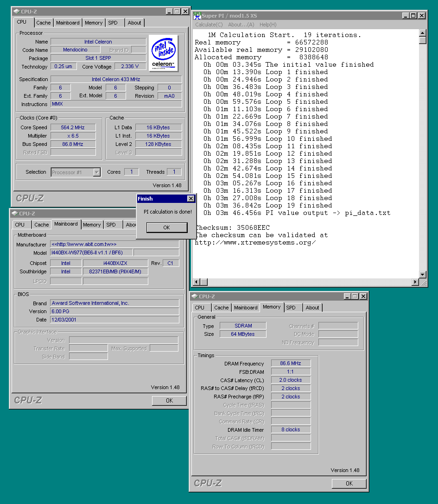Click the Specification 'Intel Celeron 433 MHz'
This screenshot has height=504, width=438.
tap(116, 79)
